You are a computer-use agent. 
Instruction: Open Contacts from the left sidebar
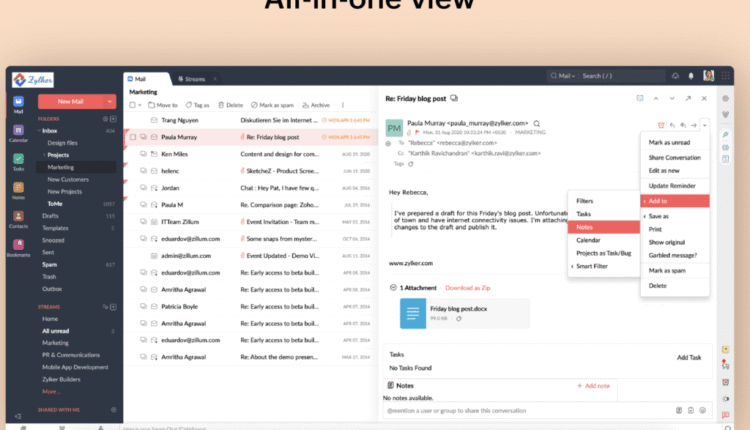[18, 216]
